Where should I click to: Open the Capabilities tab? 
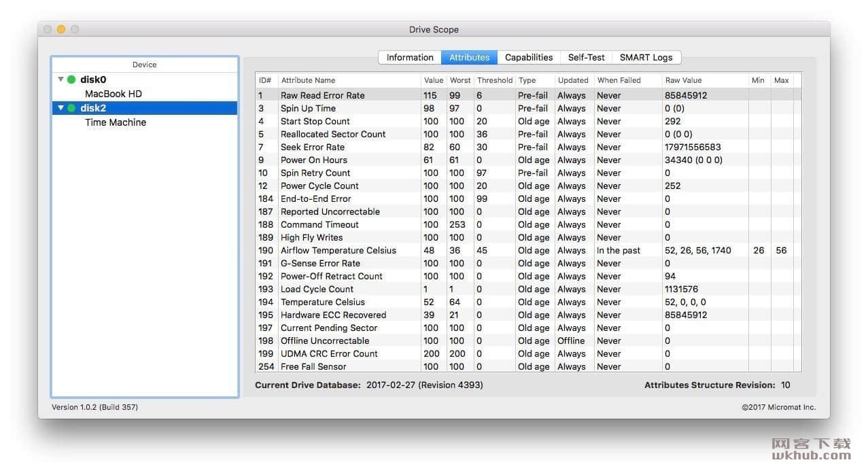[x=529, y=58]
